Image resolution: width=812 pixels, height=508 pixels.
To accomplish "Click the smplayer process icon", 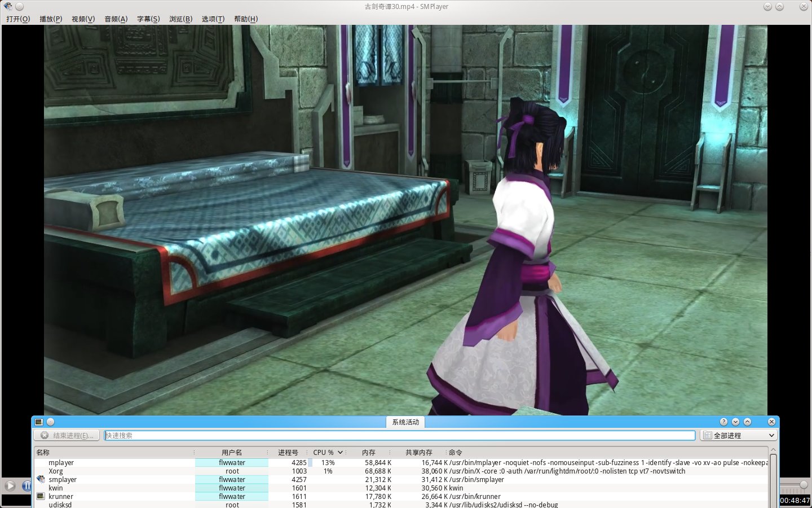I will (41, 479).
